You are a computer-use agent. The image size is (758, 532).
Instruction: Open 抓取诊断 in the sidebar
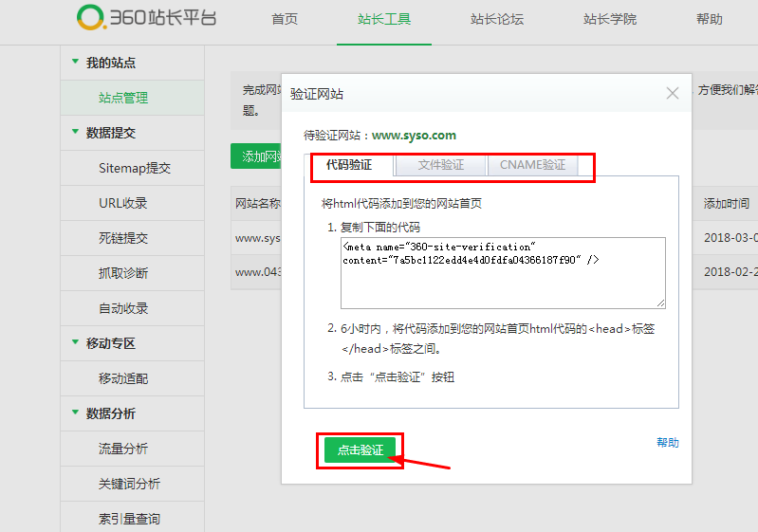tap(123, 273)
